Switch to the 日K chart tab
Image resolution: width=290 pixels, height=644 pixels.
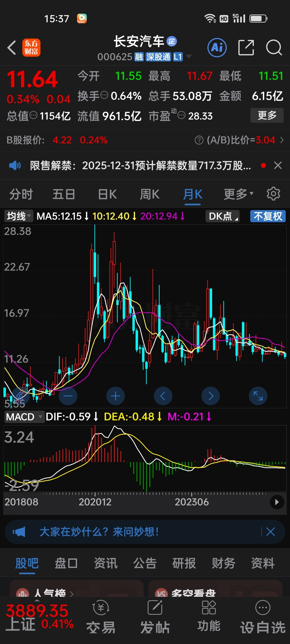[x=107, y=194]
